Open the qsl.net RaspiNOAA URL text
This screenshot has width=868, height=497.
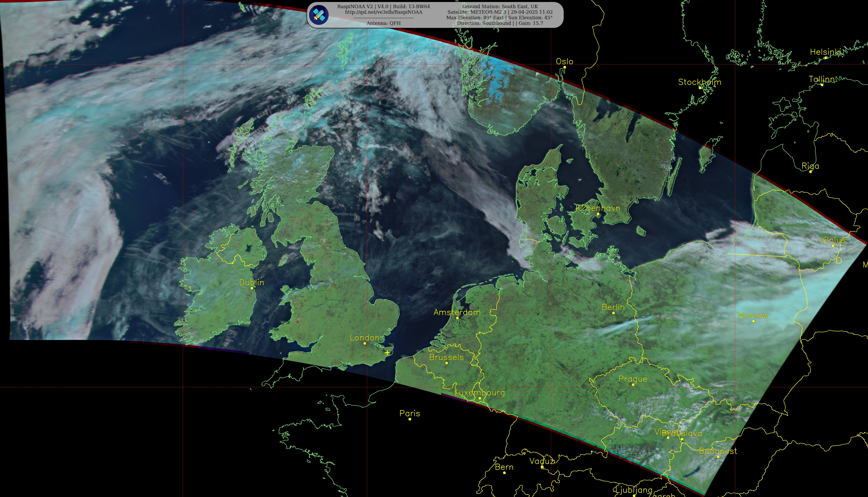383,12
